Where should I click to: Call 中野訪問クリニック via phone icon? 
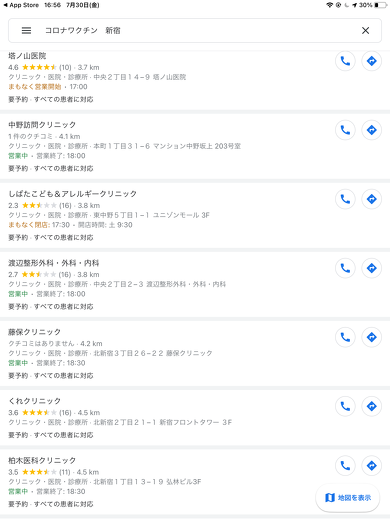[345, 130]
